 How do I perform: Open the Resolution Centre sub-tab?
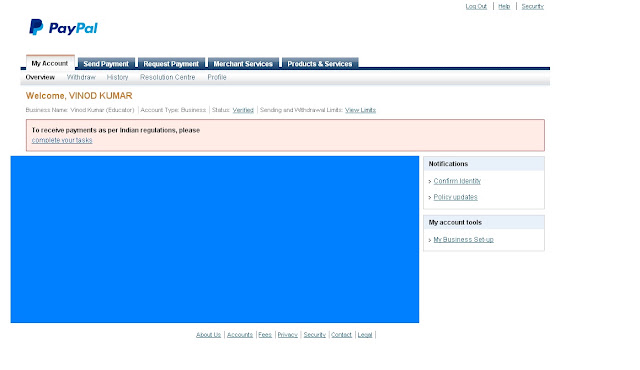tap(167, 77)
